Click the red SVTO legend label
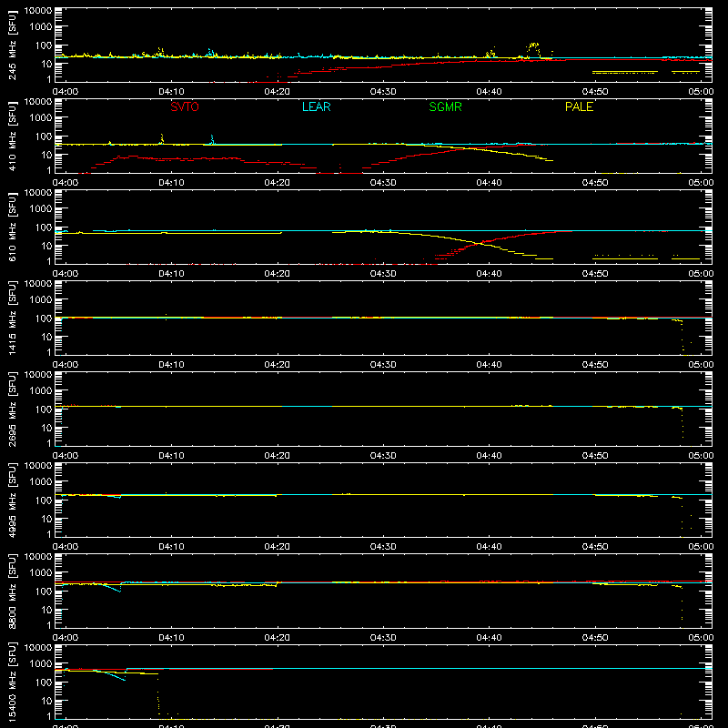Viewport: 728px width, 728px height. coord(185,106)
